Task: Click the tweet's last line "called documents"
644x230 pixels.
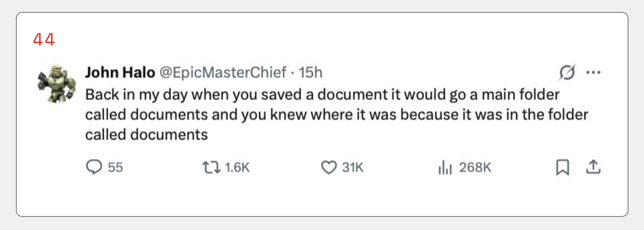Action: pos(146,135)
